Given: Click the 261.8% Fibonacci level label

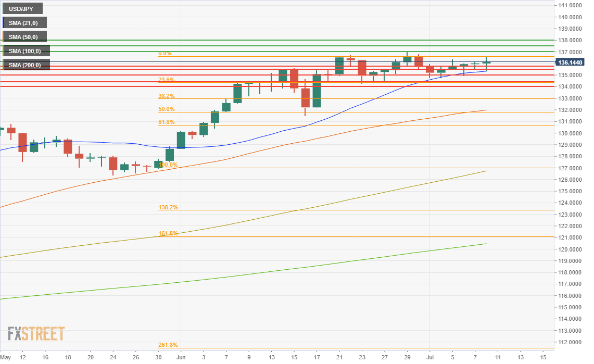Looking at the screenshot, I should coord(168,345).
